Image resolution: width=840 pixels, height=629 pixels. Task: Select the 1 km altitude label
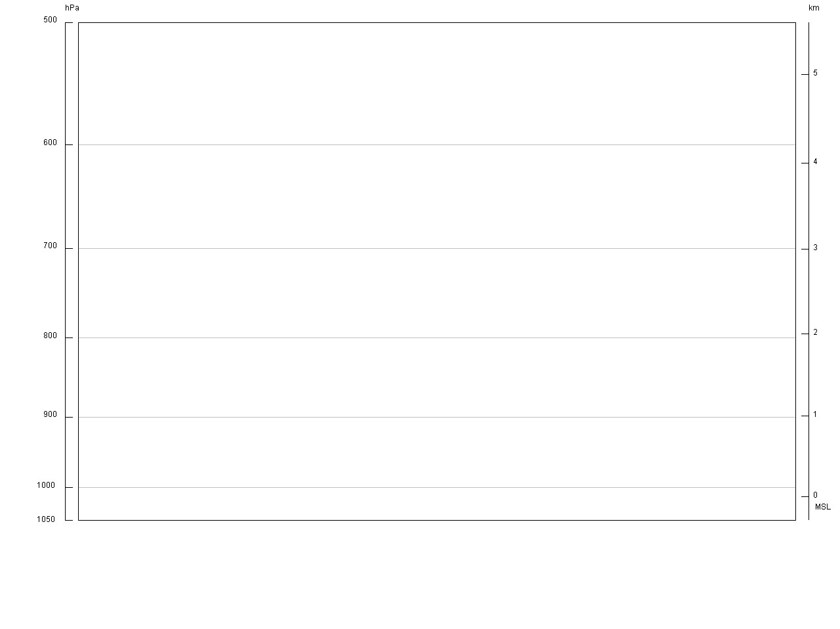pos(815,414)
